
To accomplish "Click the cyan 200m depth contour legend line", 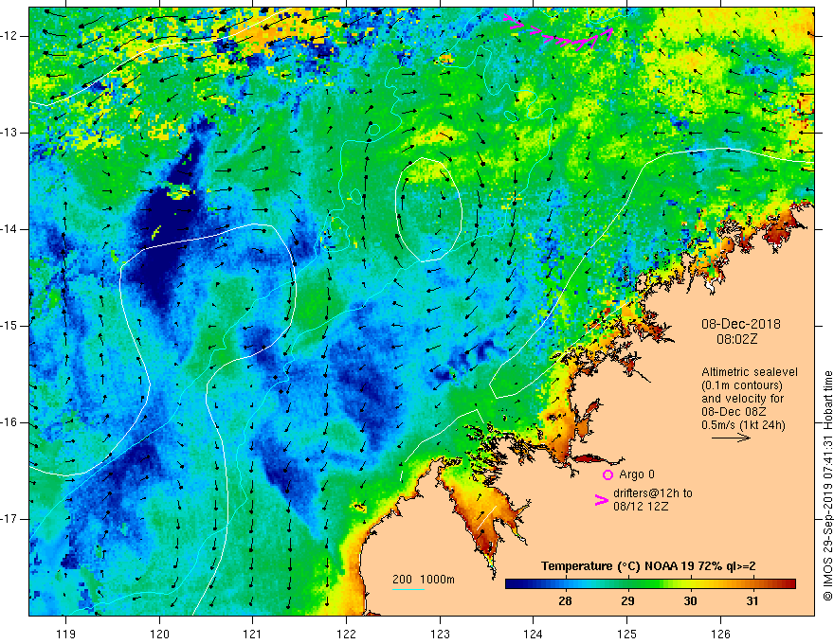I will (408, 589).
